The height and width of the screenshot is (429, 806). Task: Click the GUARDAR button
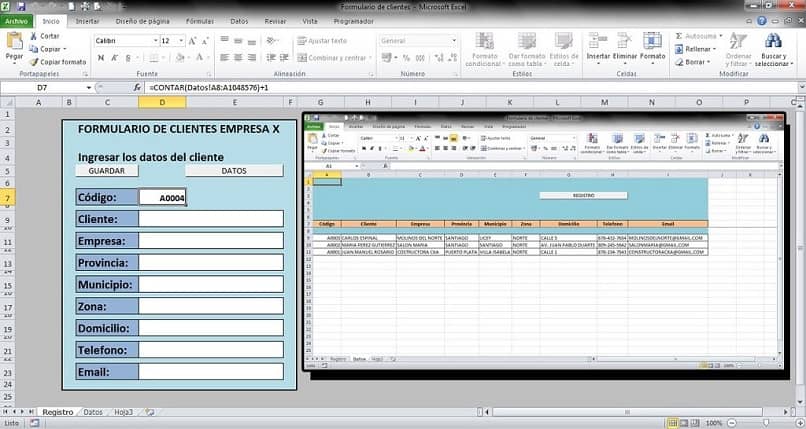[x=107, y=171]
